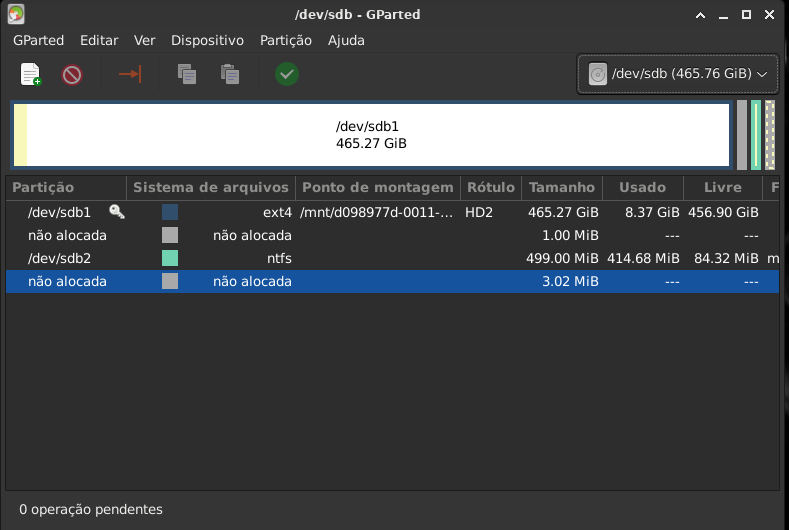Click the ext4 dark blue color swatch
Viewport: 789px width, 530px height.
click(170, 212)
